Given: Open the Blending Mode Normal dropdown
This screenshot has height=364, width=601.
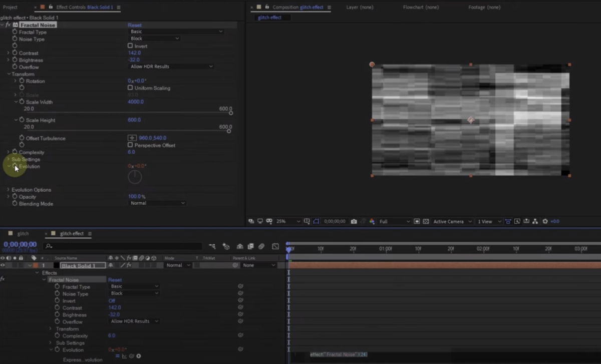Looking at the screenshot, I should 157,203.
